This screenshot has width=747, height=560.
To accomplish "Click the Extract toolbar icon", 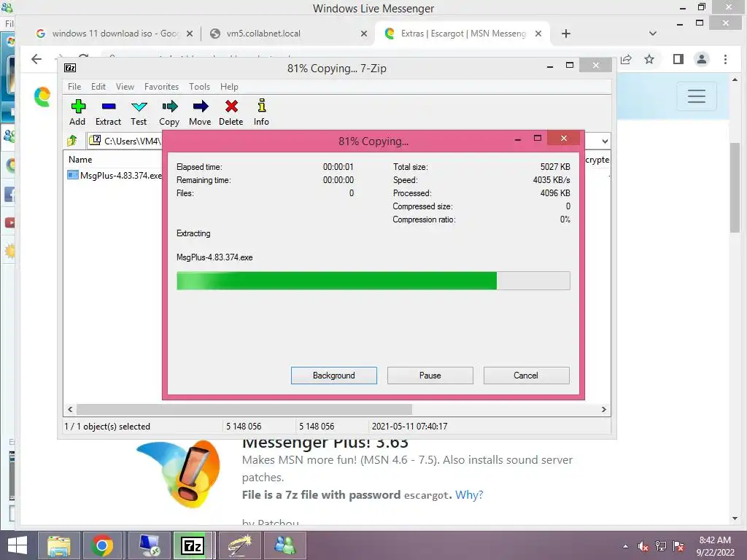I will point(108,112).
